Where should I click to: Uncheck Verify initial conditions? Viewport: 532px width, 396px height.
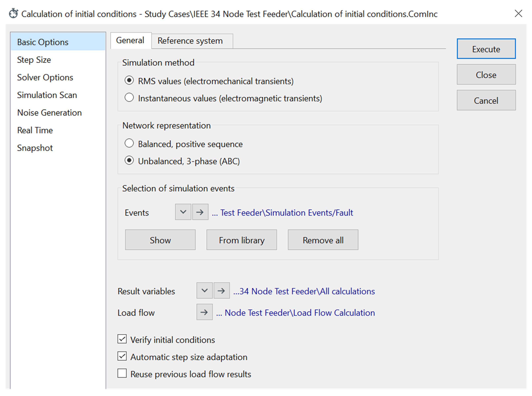click(x=122, y=339)
